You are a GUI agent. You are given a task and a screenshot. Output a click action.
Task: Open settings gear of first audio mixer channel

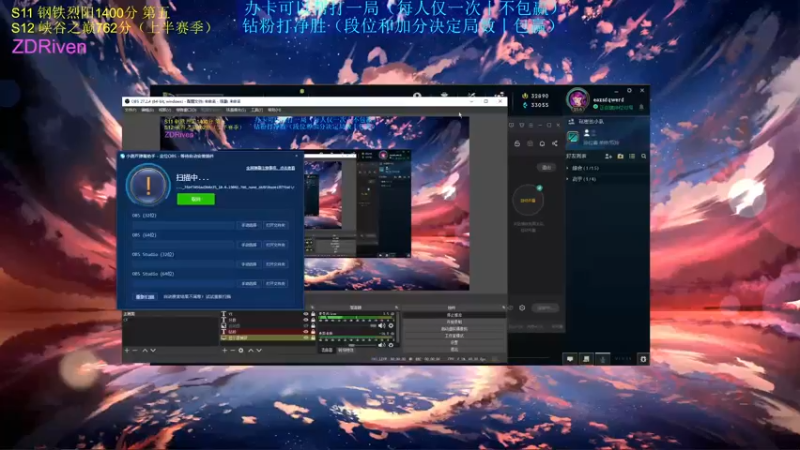[391, 326]
